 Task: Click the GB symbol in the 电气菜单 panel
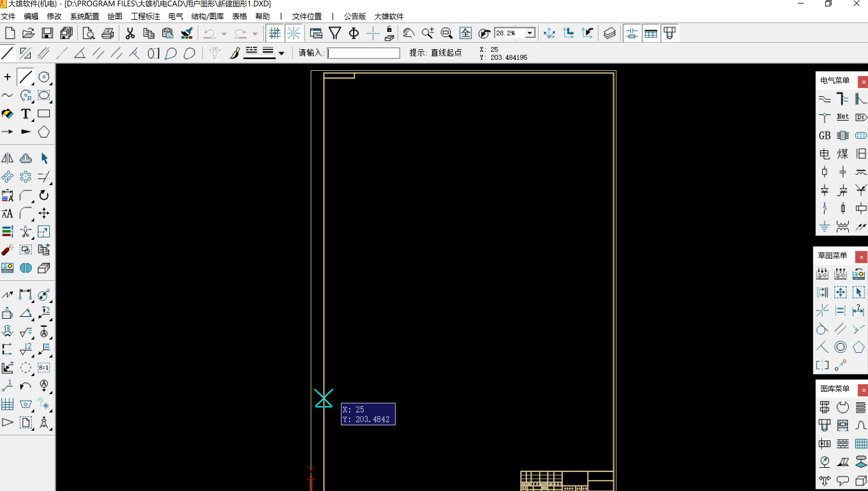point(825,135)
